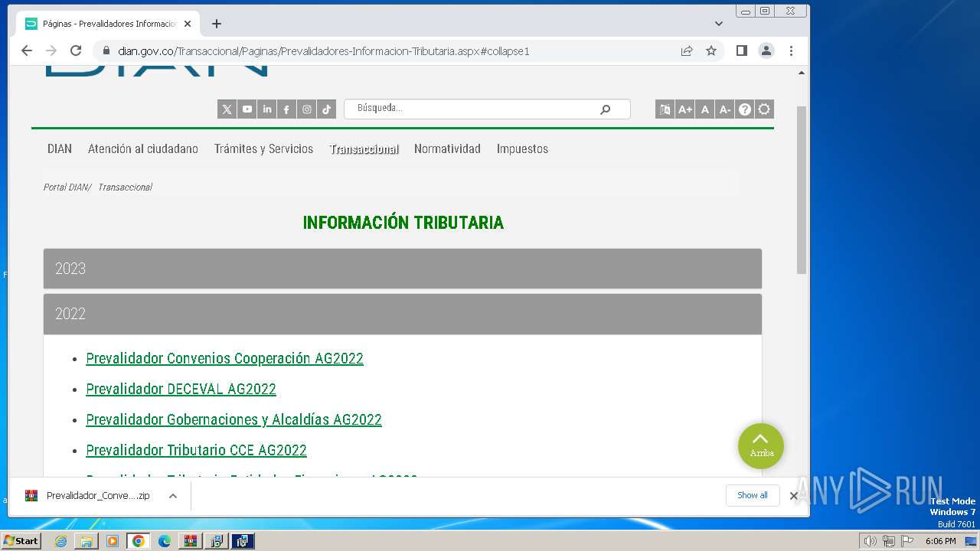Open the LinkedIn social icon
The image size is (980, 551).
[267, 109]
